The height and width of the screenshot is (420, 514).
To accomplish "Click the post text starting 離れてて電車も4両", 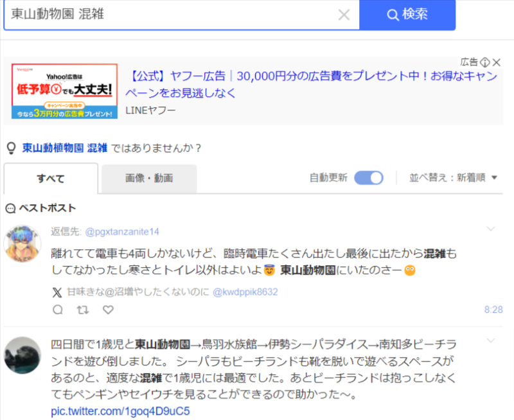I will tap(254, 262).
